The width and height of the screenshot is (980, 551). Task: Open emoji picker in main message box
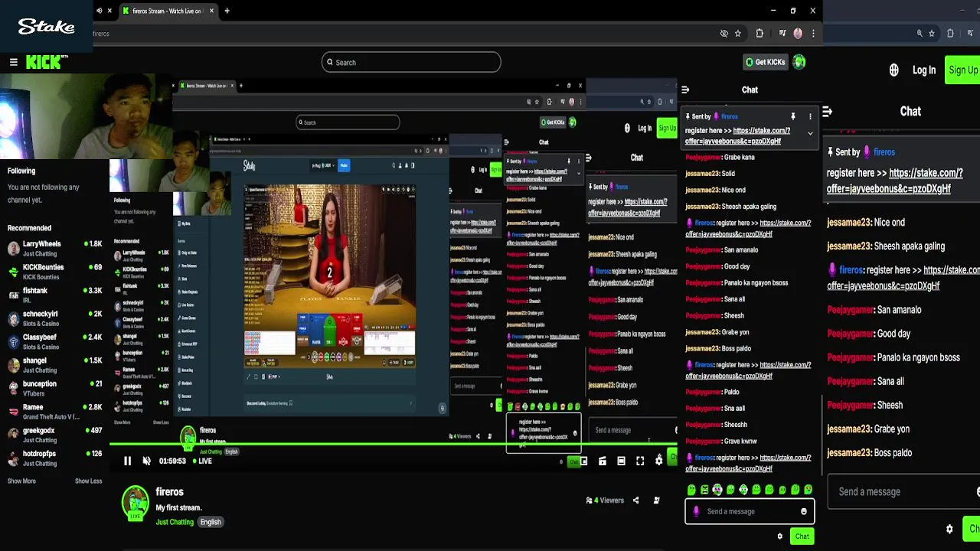[x=803, y=511]
